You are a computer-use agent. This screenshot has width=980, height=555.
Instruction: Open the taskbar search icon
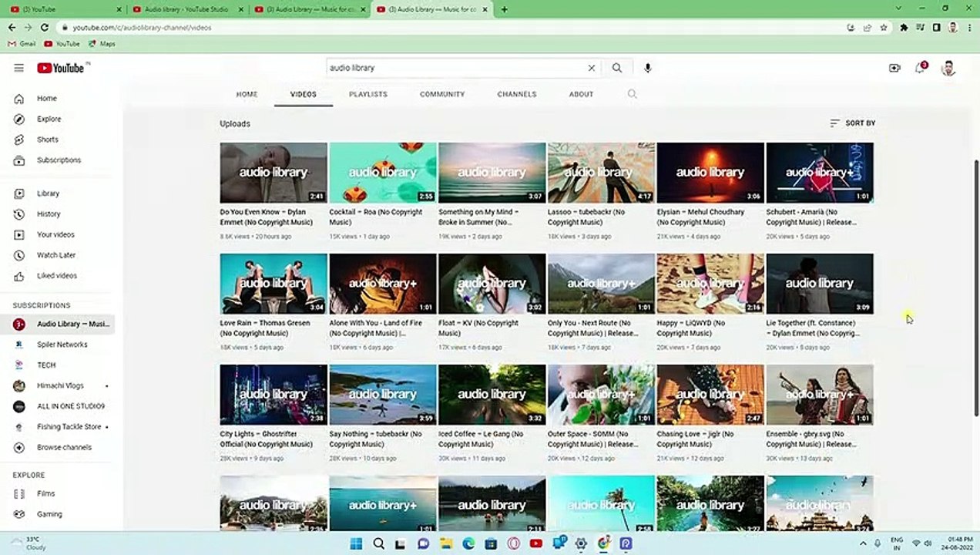pos(378,543)
